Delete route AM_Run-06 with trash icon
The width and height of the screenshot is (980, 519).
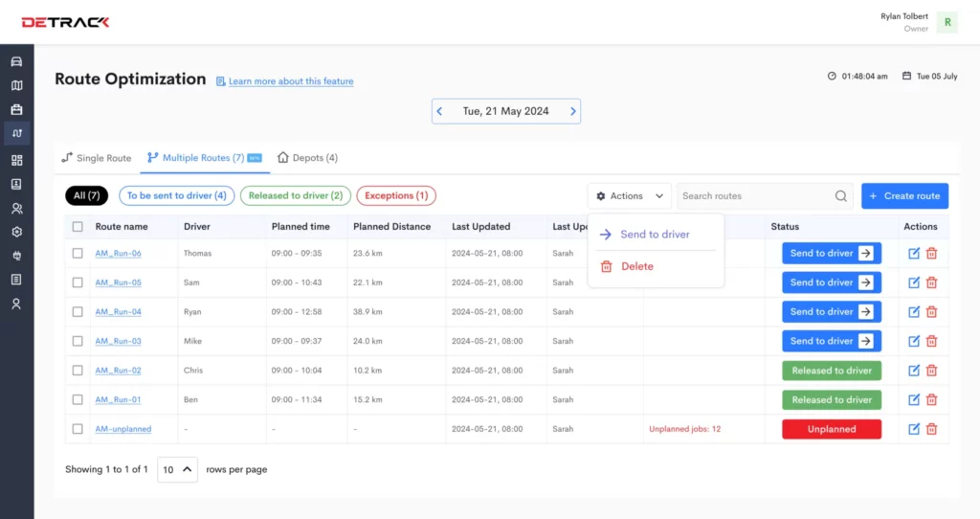932,253
